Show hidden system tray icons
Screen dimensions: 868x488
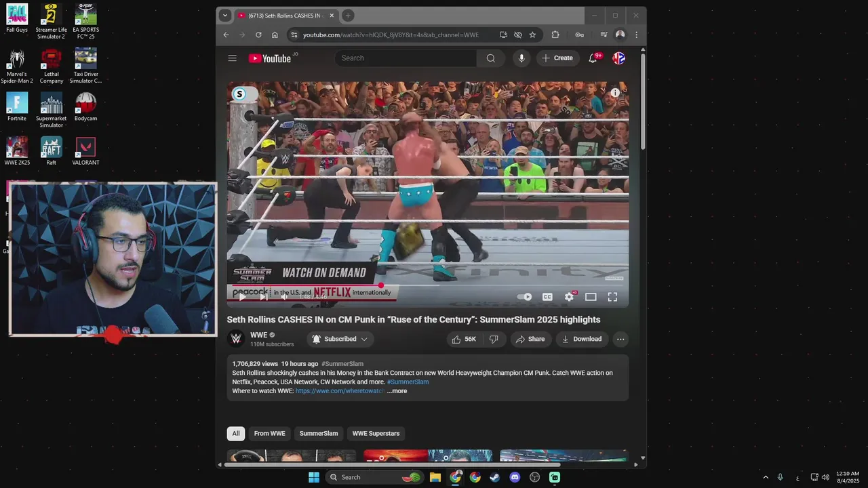tap(766, 477)
